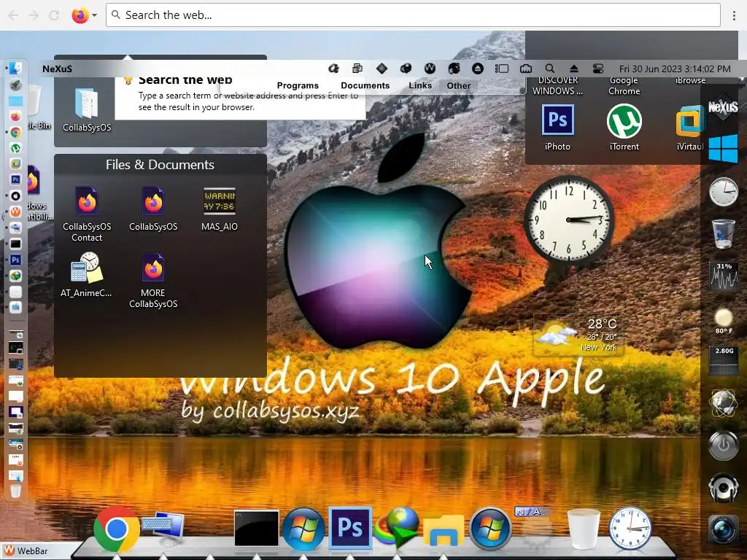Click the stacked windows icon in NeXuS bar
This screenshot has width=747, height=560.
(357, 69)
